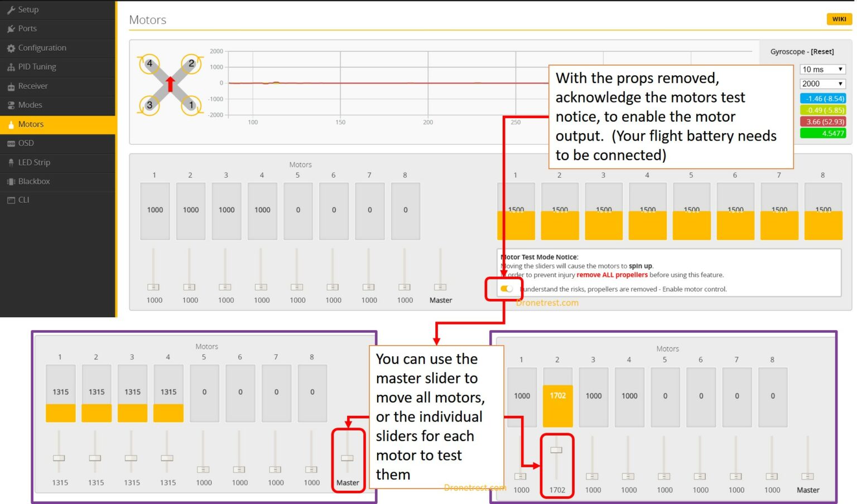Open the 10 ms refresh rate dropdown

pos(822,70)
